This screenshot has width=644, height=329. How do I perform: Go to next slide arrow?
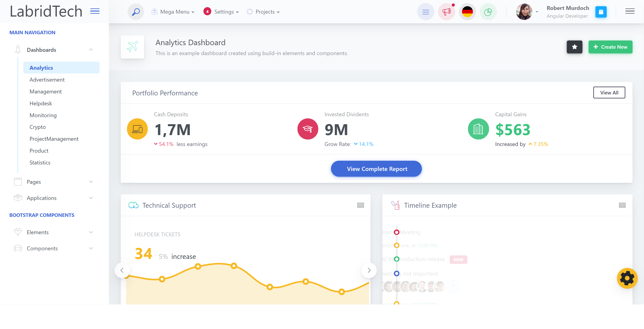pyautogui.click(x=369, y=270)
